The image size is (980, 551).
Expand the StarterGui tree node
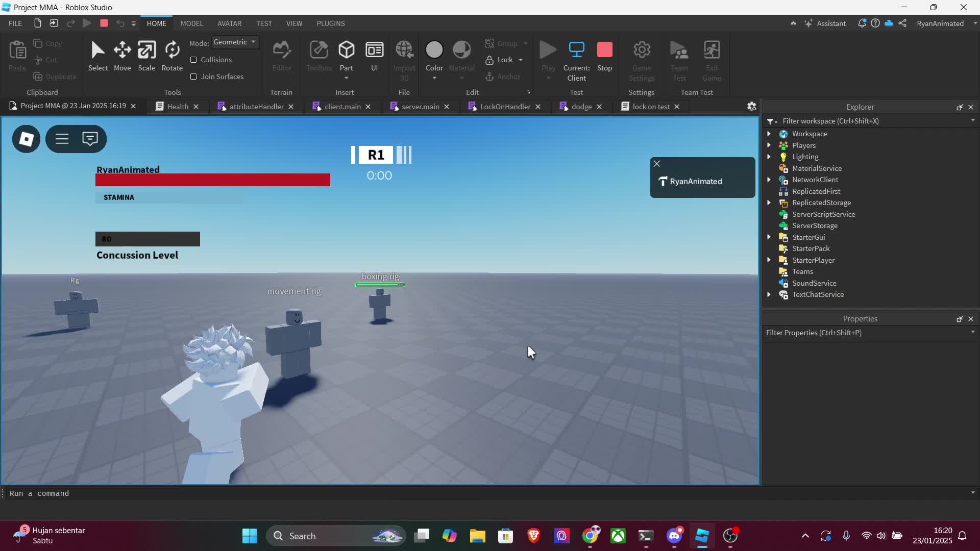pyautogui.click(x=769, y=237)
